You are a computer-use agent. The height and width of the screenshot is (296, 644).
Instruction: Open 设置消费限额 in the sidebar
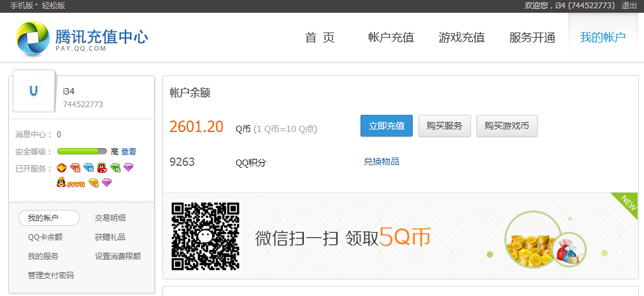(118, 256)
